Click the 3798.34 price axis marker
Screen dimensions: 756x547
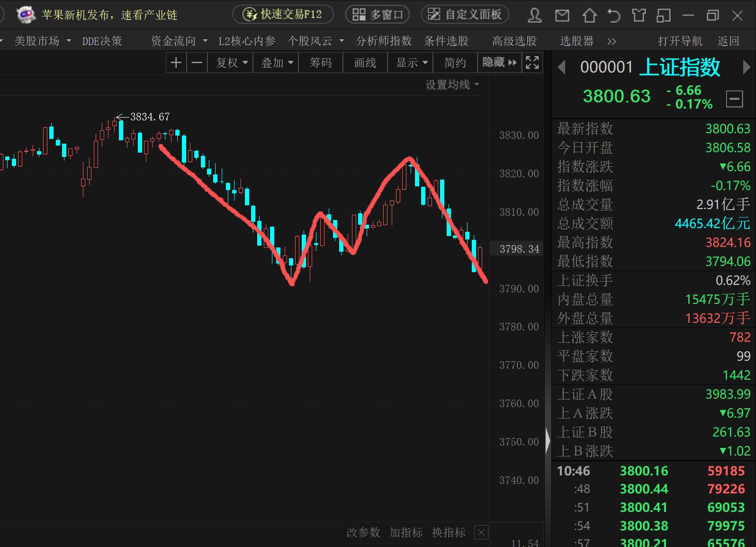(519, 249)
